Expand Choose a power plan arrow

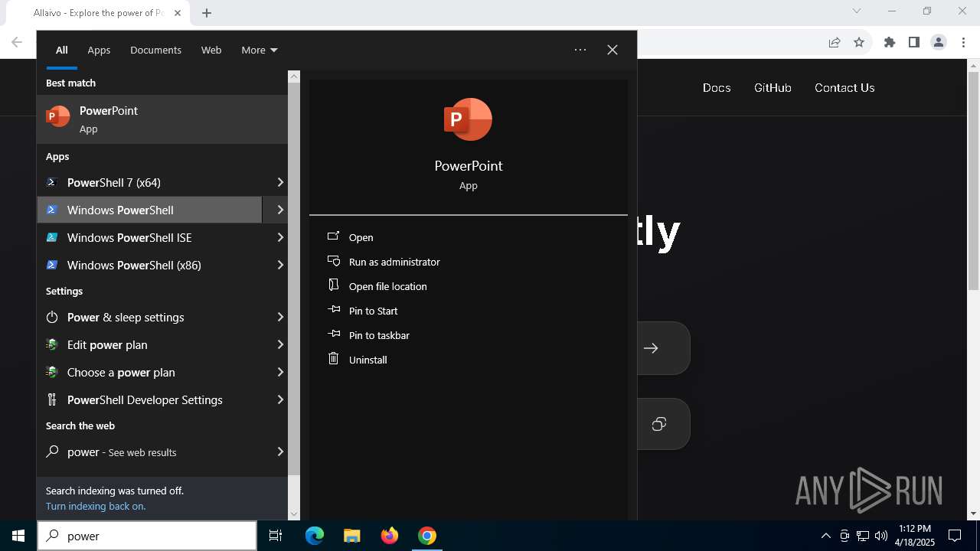coord(279,372)
